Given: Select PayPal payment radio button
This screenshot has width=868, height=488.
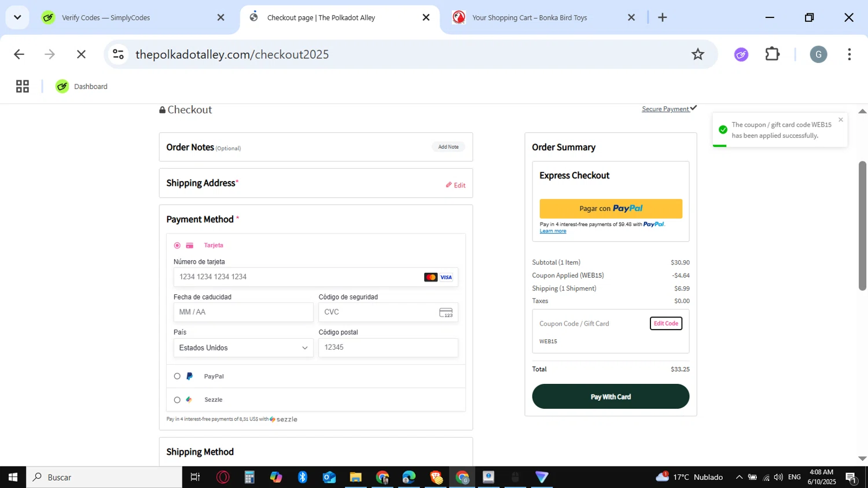Looking at the screenshot, I should point(177,376).
